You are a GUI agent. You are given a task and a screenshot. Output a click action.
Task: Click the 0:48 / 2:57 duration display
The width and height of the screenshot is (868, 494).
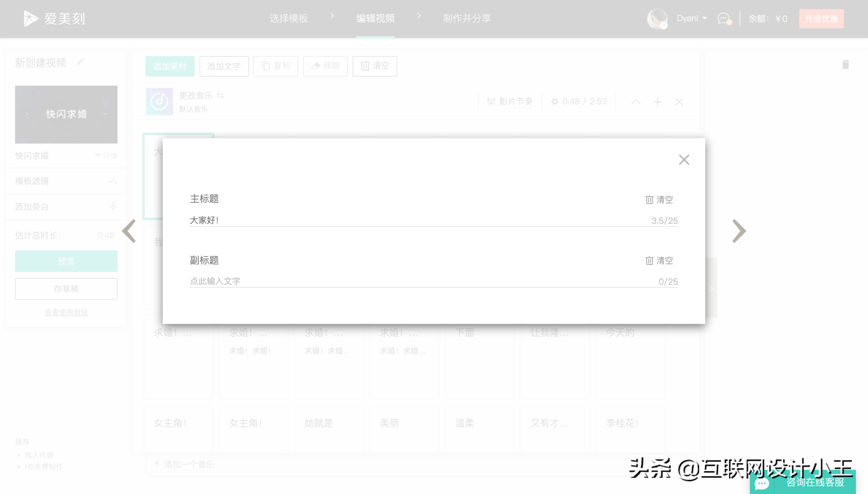(581, 101)
